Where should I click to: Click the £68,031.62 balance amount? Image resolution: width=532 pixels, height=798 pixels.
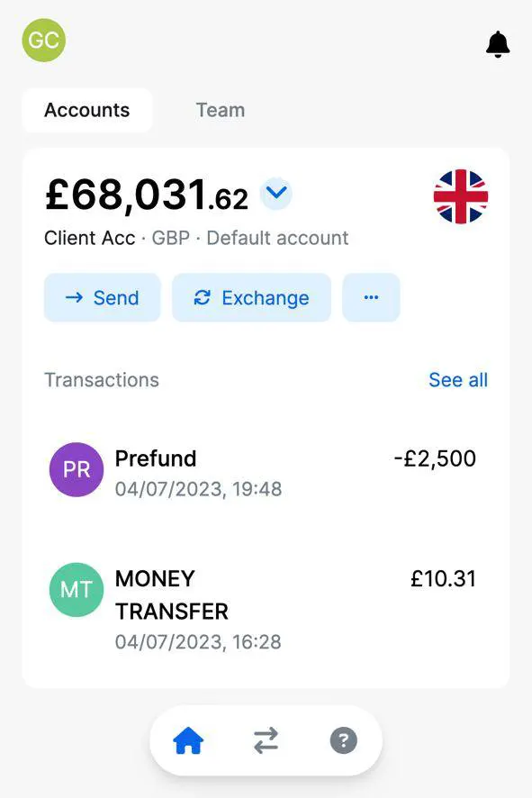(x=147, y=195)
